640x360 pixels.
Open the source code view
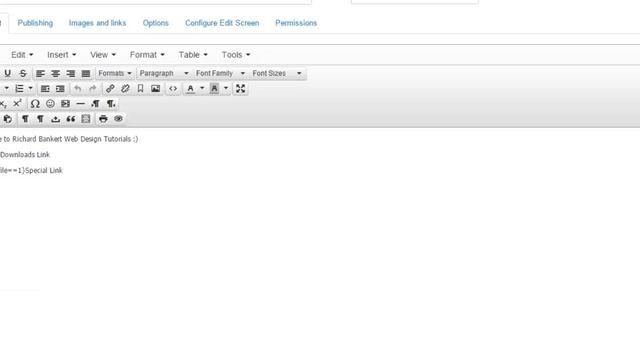[x=173, y=89]
